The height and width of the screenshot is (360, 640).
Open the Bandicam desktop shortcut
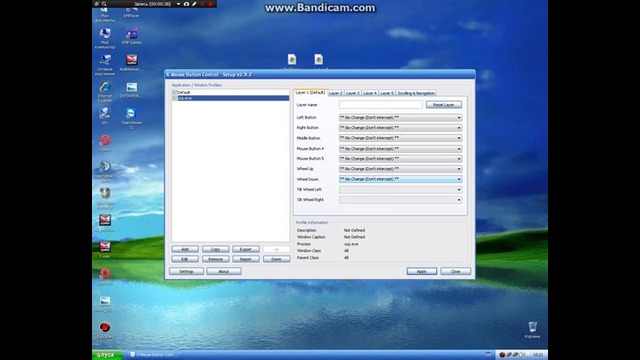pos(105,331)
